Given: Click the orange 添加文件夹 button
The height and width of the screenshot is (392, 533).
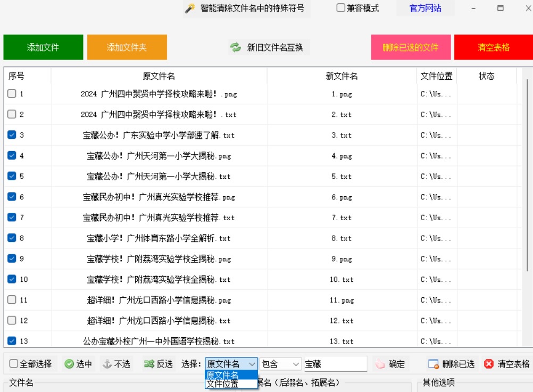Looking at the screenshot, I should tap(127, 47).
